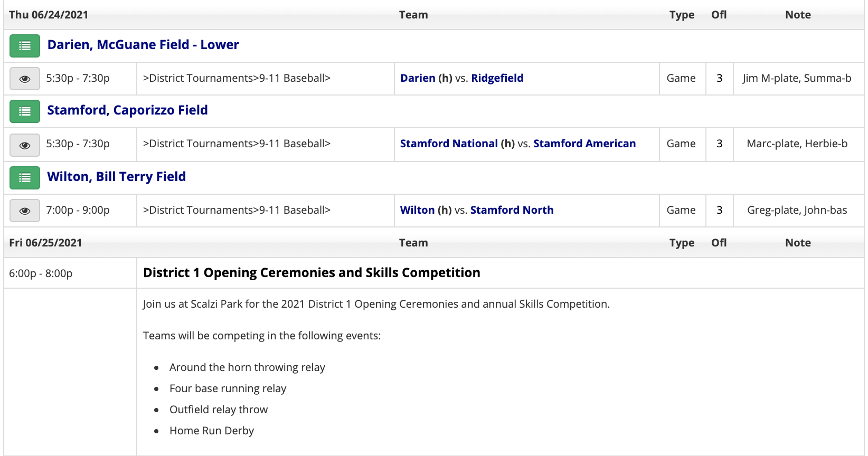This screenshot has height=456, width=868.
Task: Open the Stamford North team link
Action: tap(512, 210)
